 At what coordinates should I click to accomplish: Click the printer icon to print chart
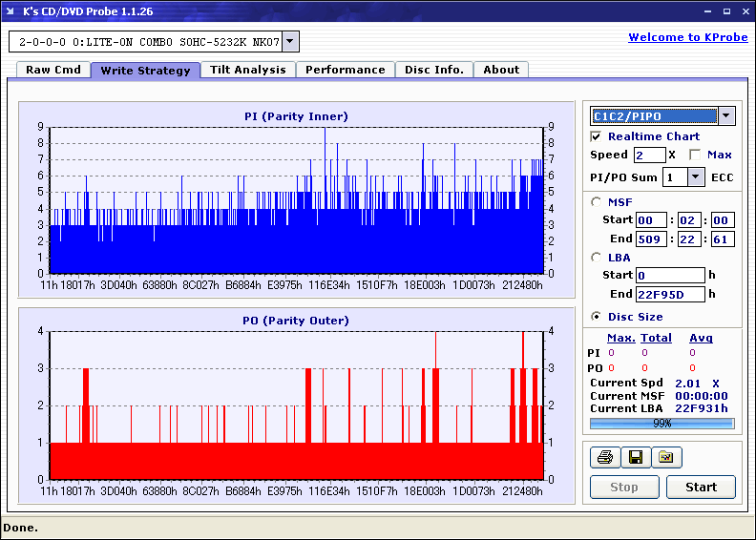[604, 458]
